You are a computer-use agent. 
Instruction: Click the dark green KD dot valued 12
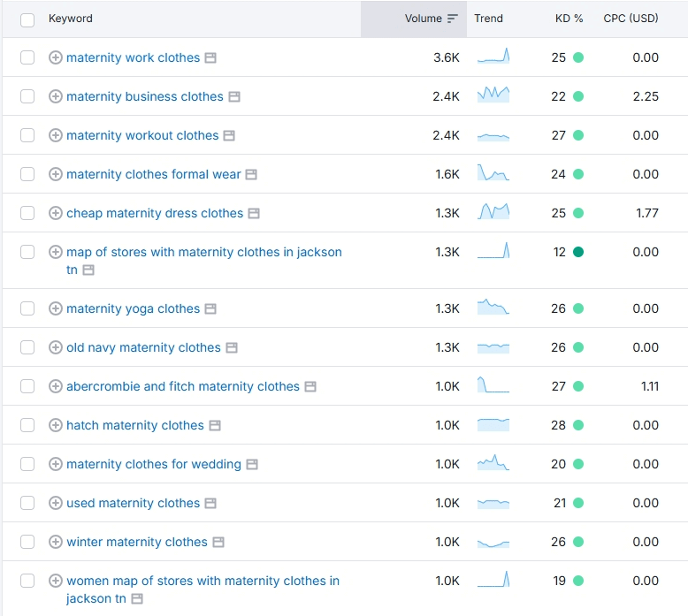578,252
